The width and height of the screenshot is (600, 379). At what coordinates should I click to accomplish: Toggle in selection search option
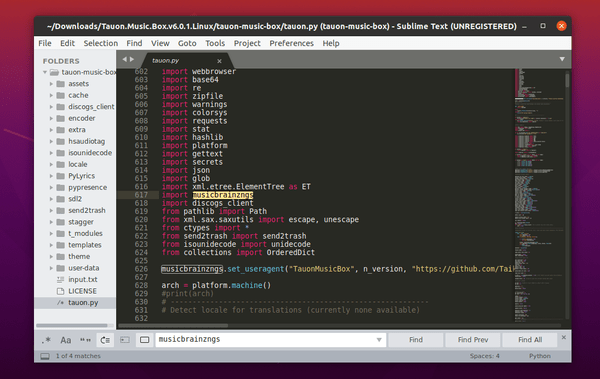pos(125,340)
